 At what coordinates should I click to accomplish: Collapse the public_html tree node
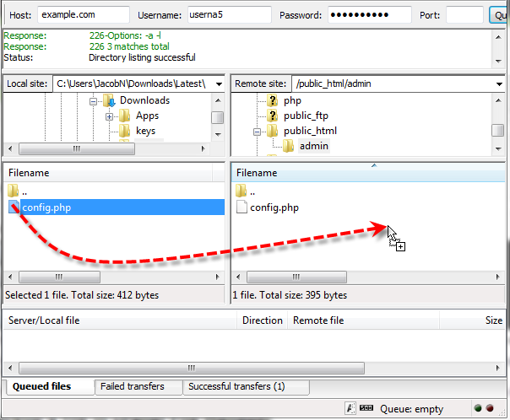(x=257, y=132)
